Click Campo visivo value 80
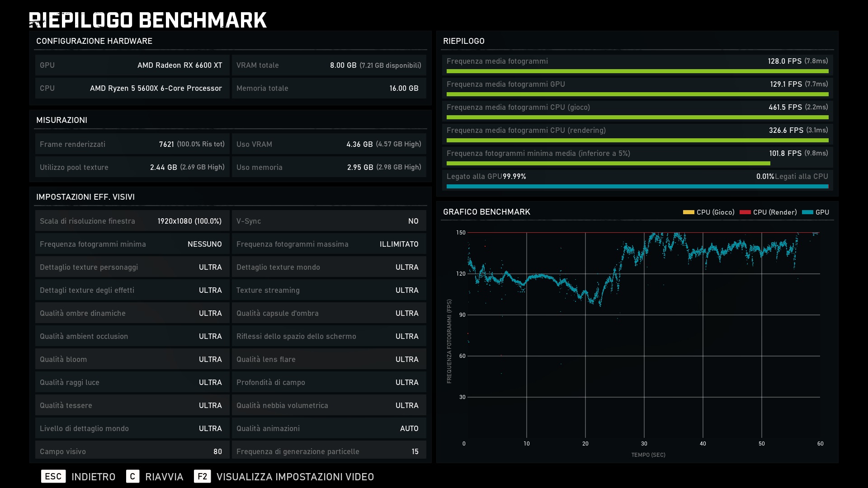This screenshot has height=488, width=868. click(x=217, y=451)
